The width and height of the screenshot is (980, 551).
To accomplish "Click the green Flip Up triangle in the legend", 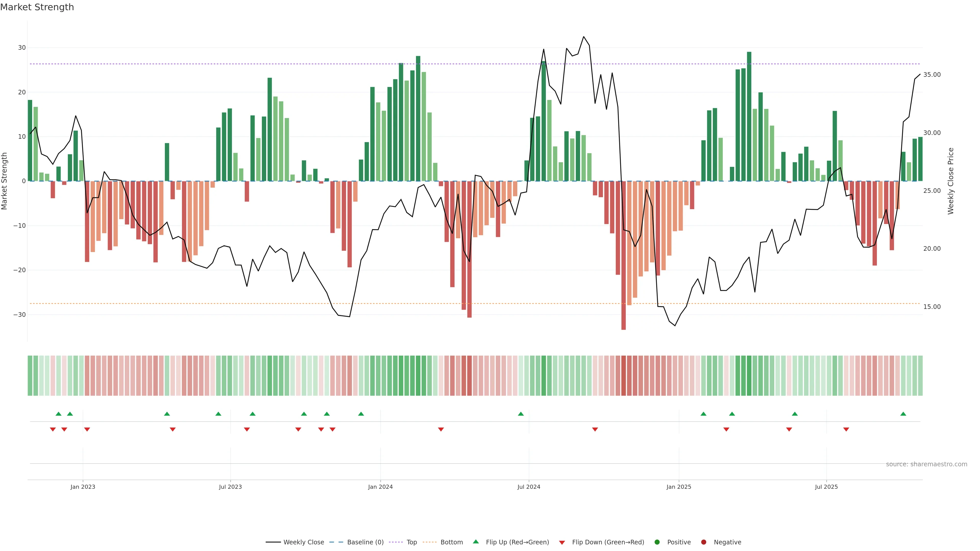I will pos(475,542).
